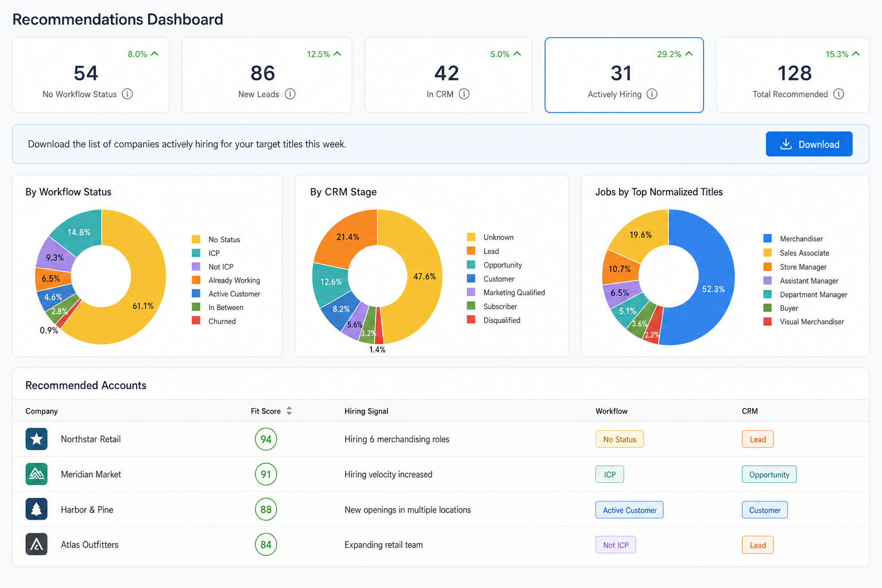Click the Meridian Market logo icon
Viewport: 882px width, 588px height.
(37, 474)
